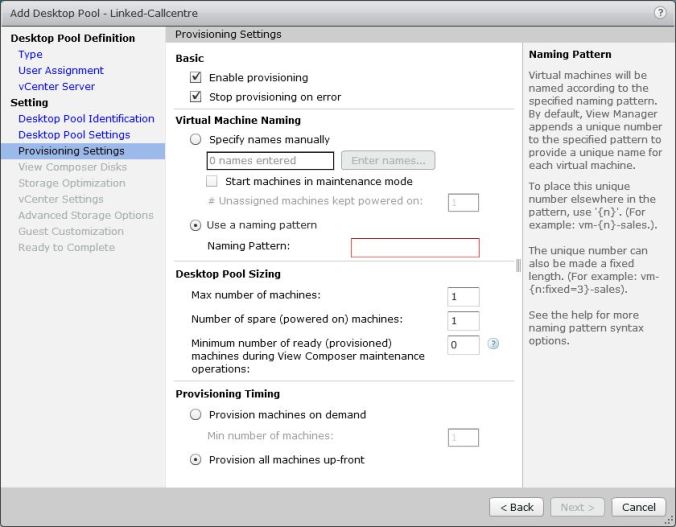Toggle Stop provisioning on error checkbox
Image resolution: width=676 pixels, height=527 pixels.
[196, 97]
